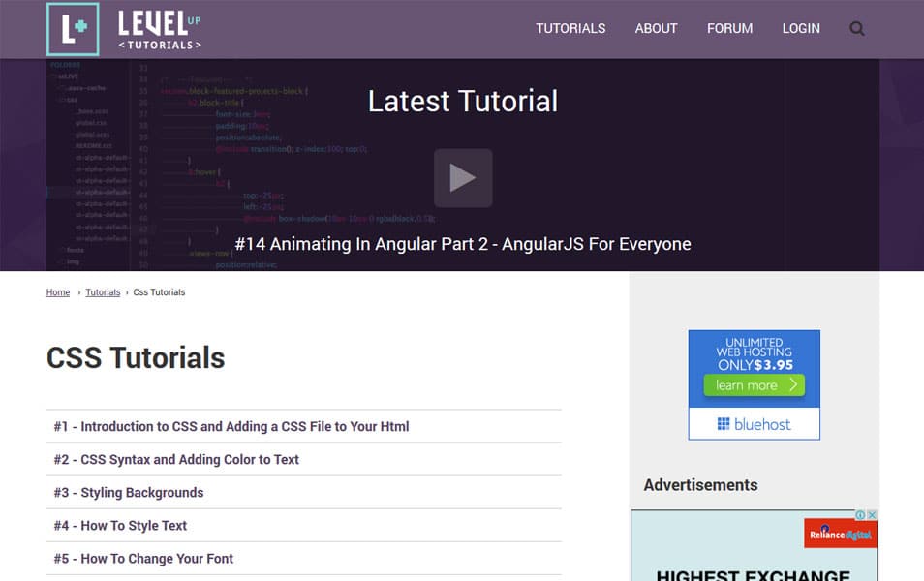Open the ABOUT page
Screen dimensions: 924x581
656,28
